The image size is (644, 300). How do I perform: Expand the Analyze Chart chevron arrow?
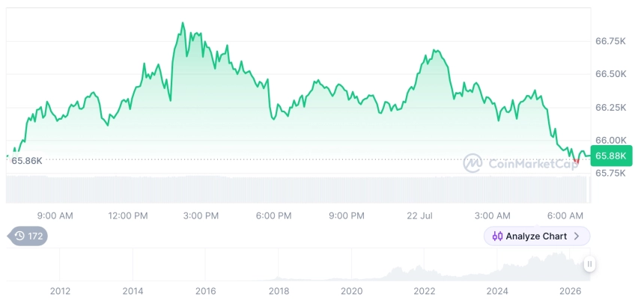tap(577, 236)
